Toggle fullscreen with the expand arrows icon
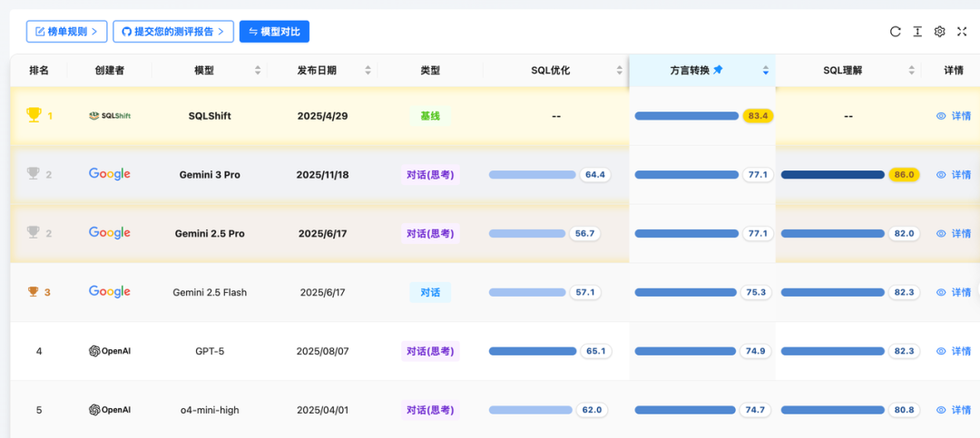The width and height of the screenshot is (980, 438). point(962,32)
